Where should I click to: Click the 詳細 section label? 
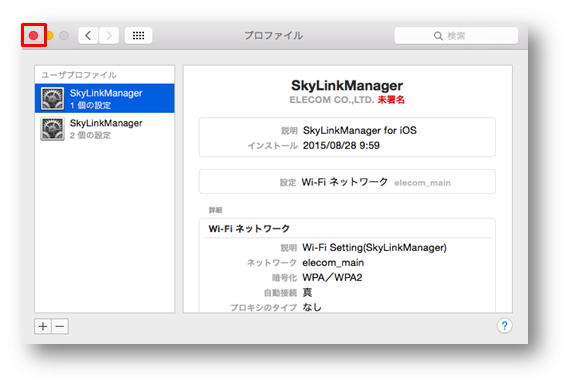(215, 210)
